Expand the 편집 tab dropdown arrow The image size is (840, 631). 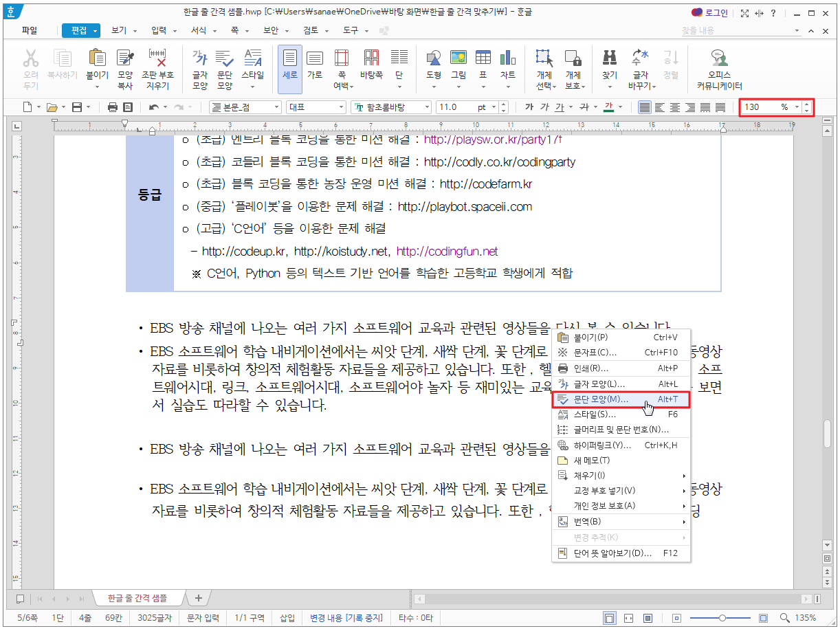tap(95, 31)
